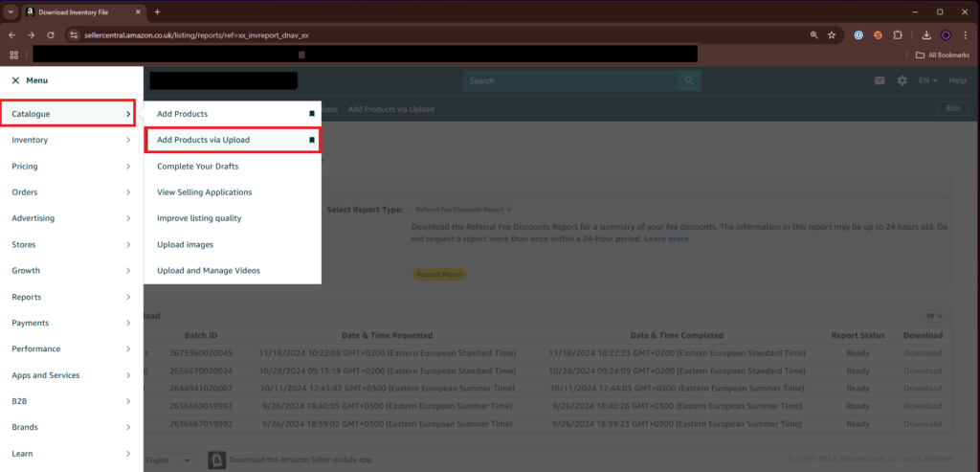Expand the Catalogue menu

tap(68, 114)
